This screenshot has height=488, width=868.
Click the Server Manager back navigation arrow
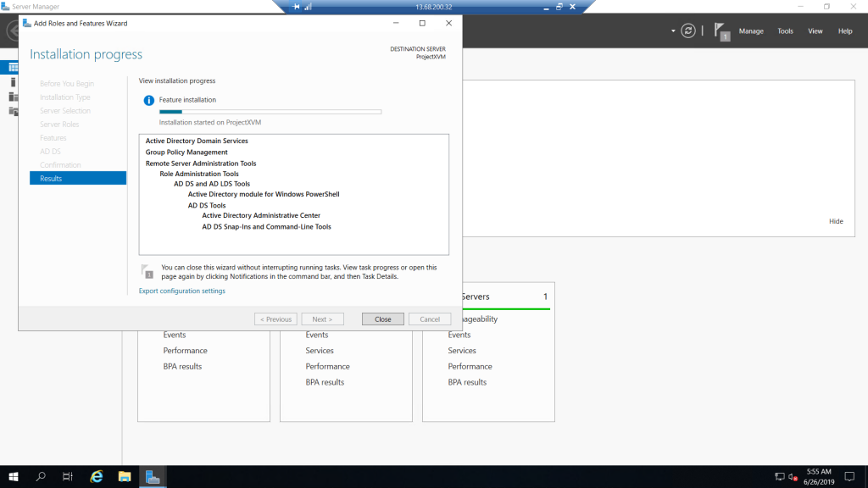[12, 31]
